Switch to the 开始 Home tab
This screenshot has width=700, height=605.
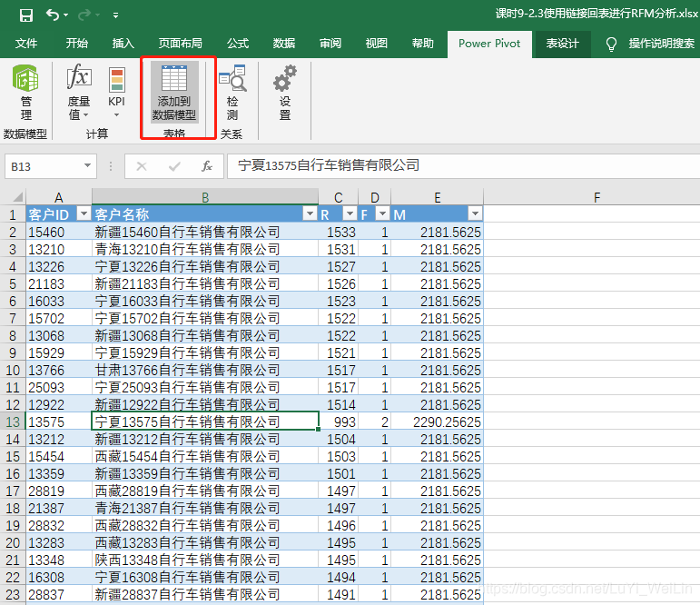77,44
